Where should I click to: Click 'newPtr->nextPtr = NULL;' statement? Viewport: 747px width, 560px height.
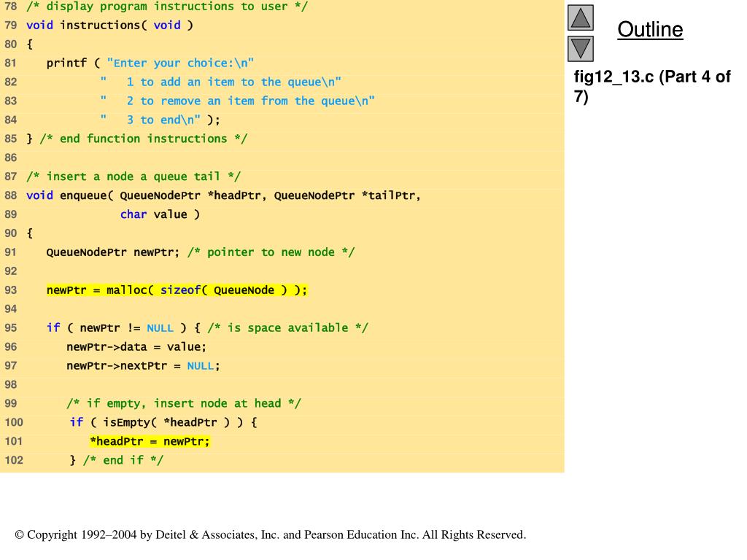[143, 366]
